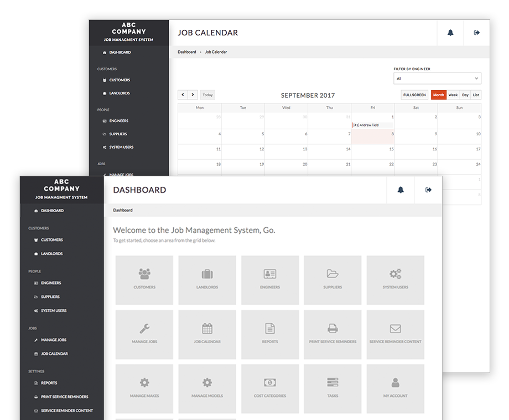The width and height of the screenshot is (509, 420).
Task: Open the Job Calendar tile on the dashboard grid
Action: (x=207, y=334)
